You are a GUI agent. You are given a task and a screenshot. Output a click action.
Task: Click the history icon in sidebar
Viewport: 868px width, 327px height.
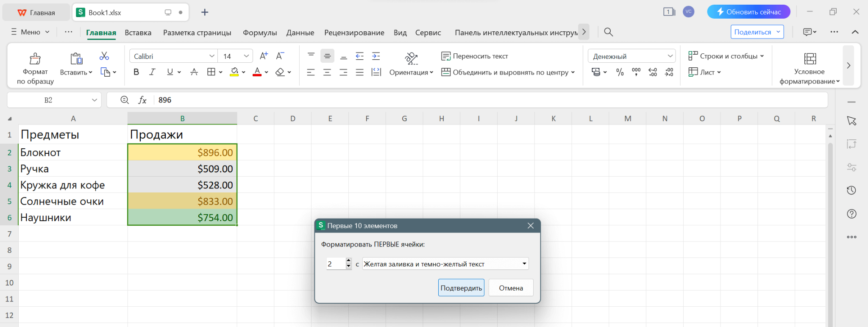[x=851, y=191]
